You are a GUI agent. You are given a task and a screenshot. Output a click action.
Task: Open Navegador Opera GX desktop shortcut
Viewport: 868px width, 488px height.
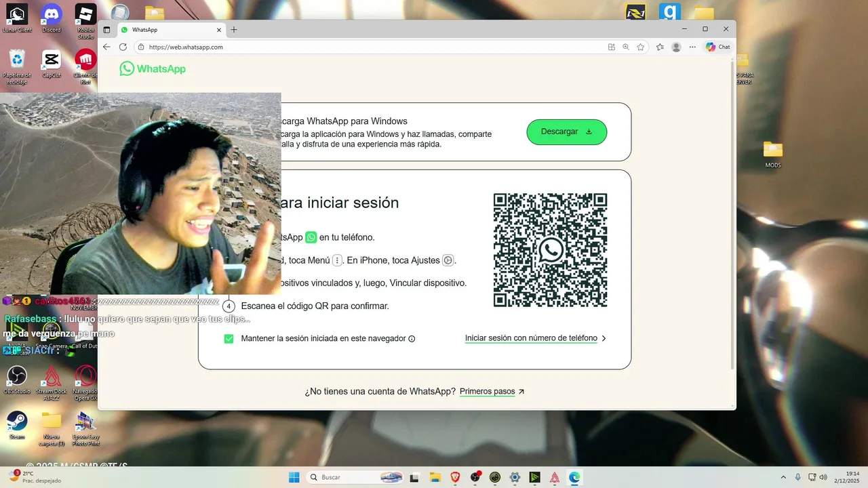(x=85, y=383)
